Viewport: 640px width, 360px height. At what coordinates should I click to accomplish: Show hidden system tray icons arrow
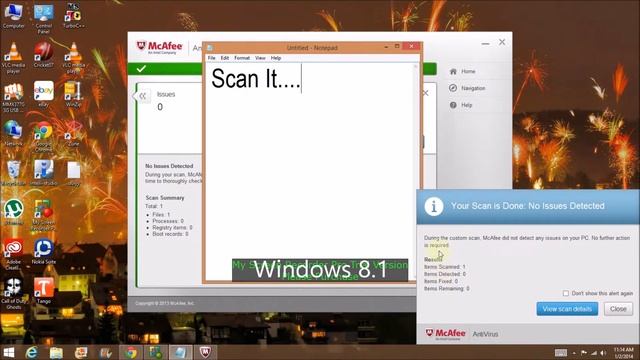(x=574, y=353)
